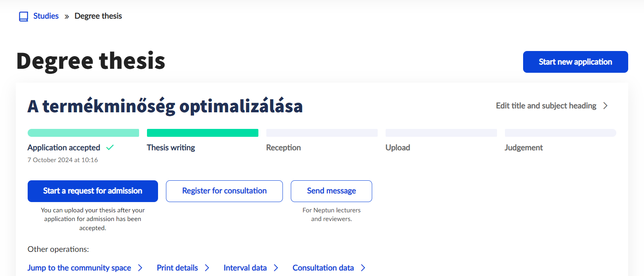Click the breadcrumb double-chevron separator icon
Viewport: 644px width, 276px height.
(x=67, y=17)
